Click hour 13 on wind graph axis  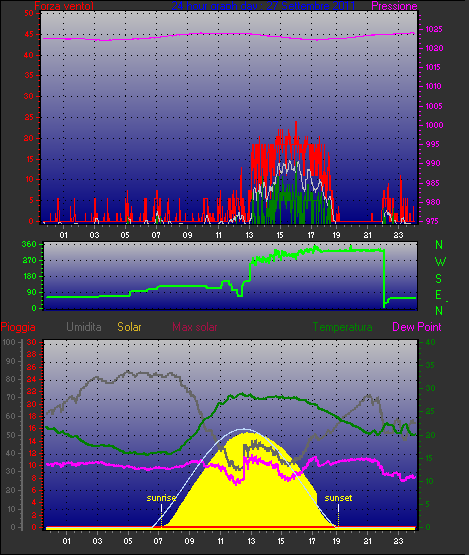click(249, 235)
